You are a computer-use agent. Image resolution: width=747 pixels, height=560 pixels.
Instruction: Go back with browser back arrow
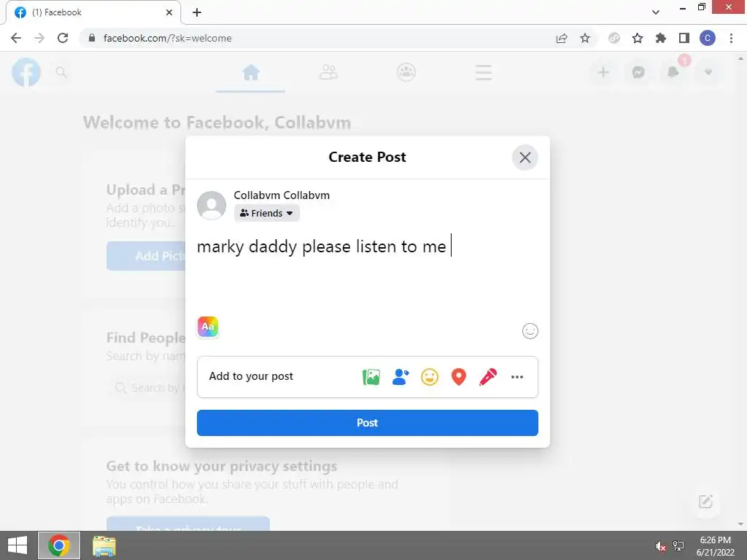[16, 38]
